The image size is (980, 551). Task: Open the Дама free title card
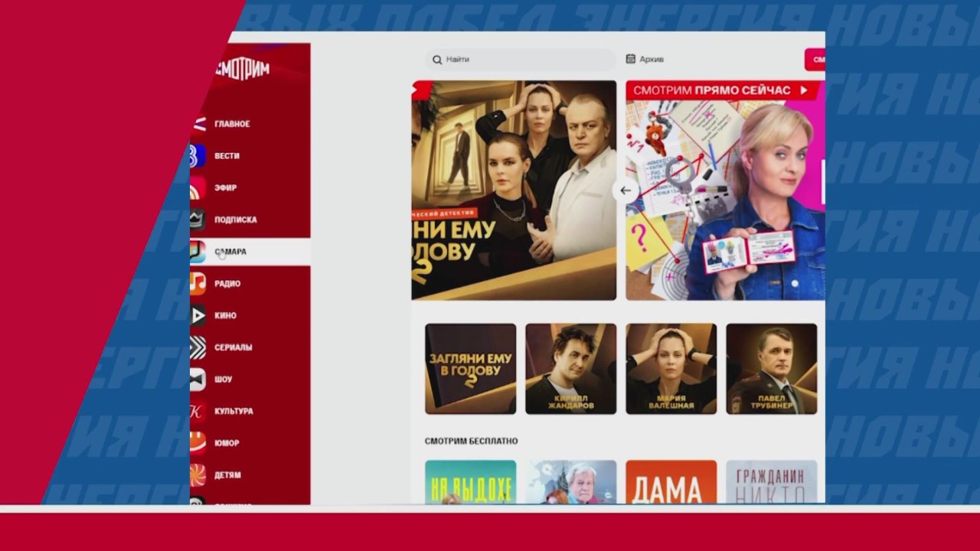click(671, 481)
